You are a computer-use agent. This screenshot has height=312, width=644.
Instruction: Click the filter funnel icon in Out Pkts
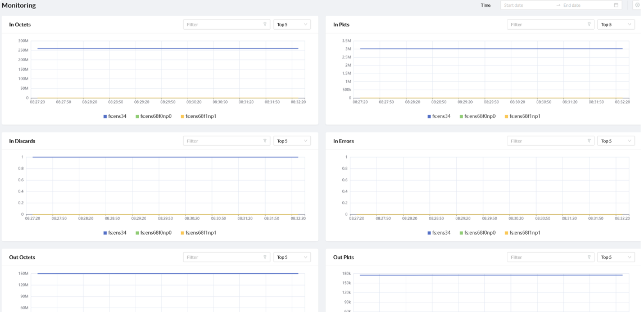pyautogui.click(x=589, y=257)
